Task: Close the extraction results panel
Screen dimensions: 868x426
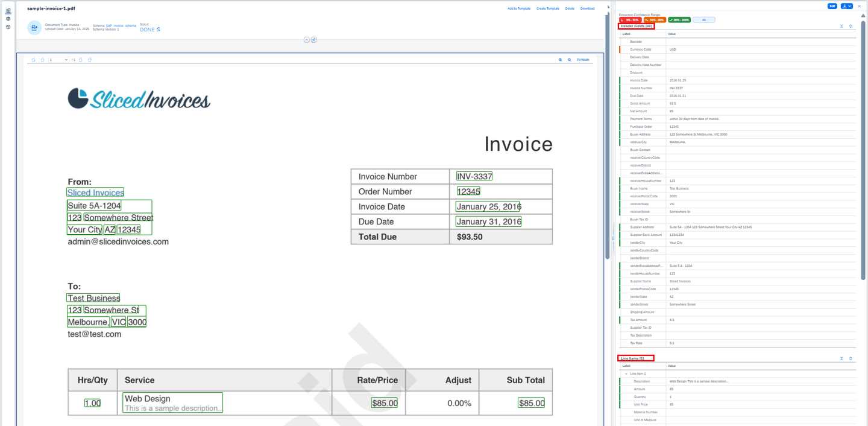Action: (x=860, y=6)
